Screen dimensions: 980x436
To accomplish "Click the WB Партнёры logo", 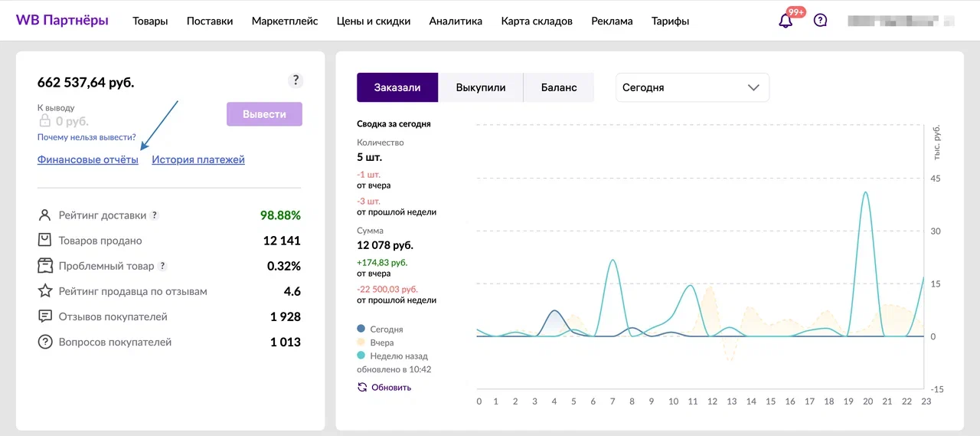I will pos(62,20).
